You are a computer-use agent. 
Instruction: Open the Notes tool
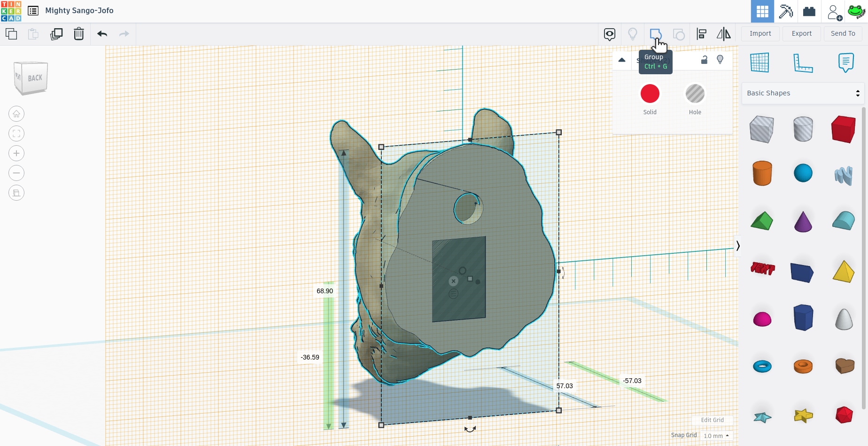[x=845, y=62]
